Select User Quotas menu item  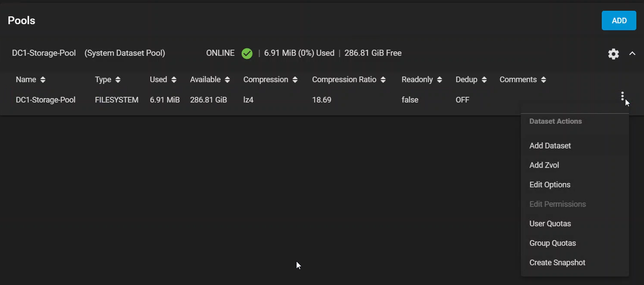[550, 224]
